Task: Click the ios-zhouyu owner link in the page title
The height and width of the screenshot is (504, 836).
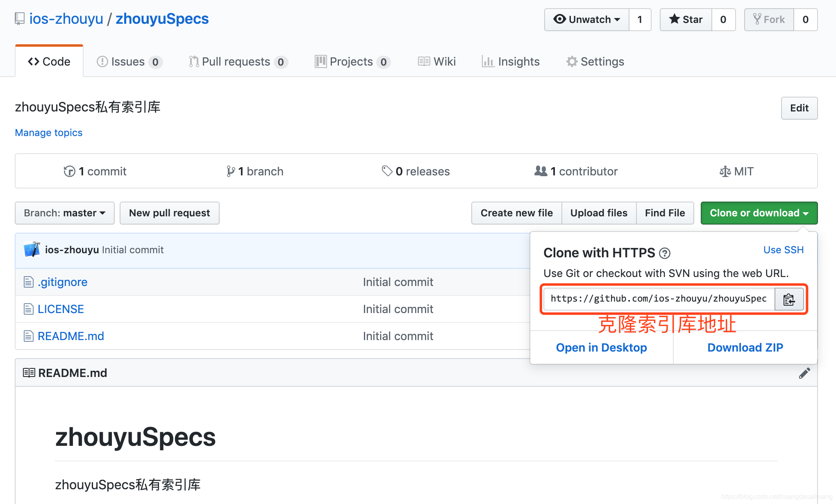Action: (x=66, y=19)
